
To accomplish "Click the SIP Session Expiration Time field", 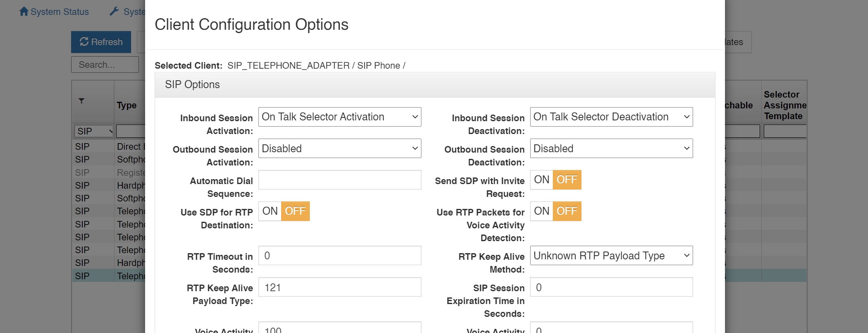I will [611, 287].
